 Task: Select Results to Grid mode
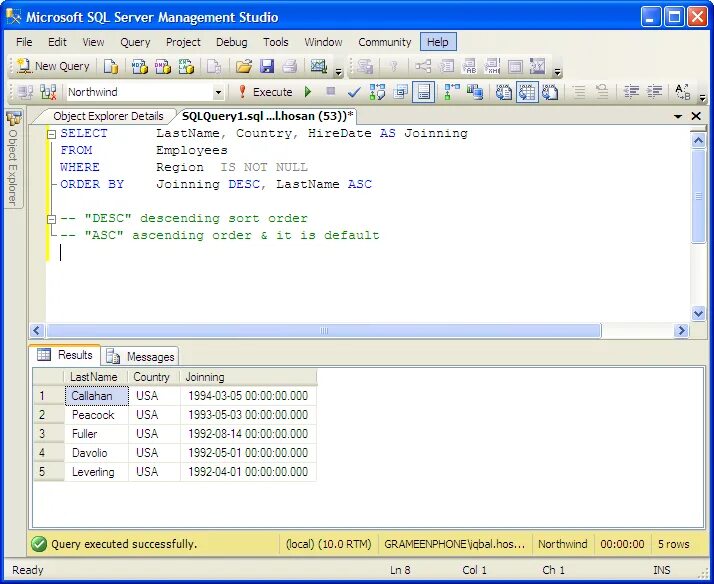click(x=527, y=92)
